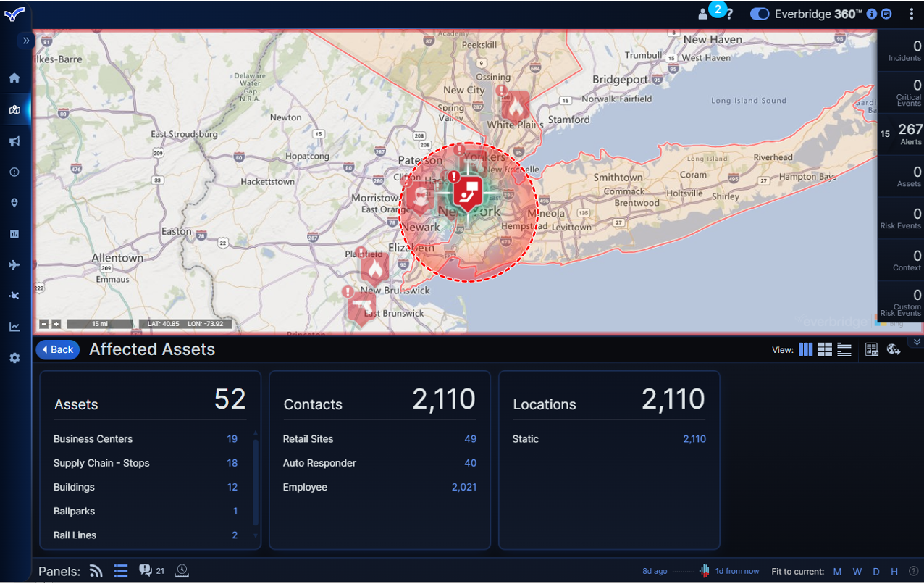Click the map zoom in plus button
Image resolution: width=924 pixels, height=584 pixels.
[56, 324]
